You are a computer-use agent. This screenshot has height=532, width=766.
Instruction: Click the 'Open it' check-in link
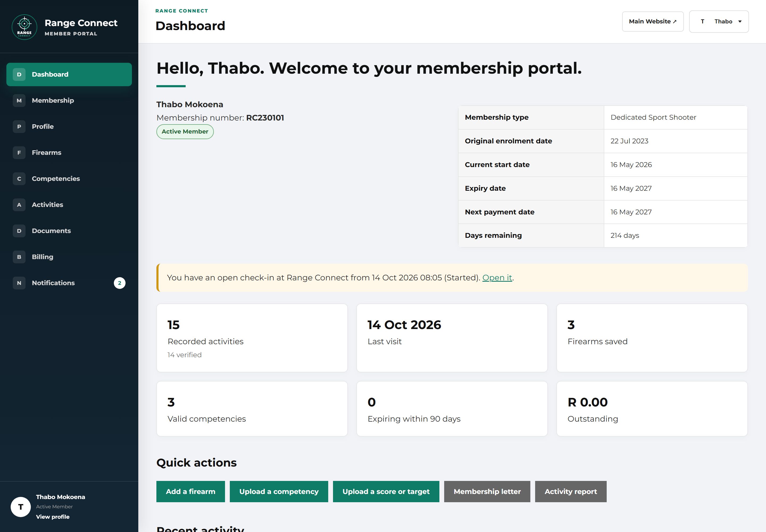[x=497, y=278]
